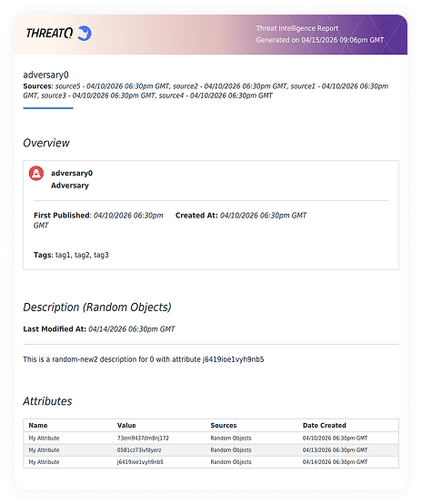Click the ThreatQ logo swirl icon
This screenshot has height=504, width=422.
[x=85, y=33]
